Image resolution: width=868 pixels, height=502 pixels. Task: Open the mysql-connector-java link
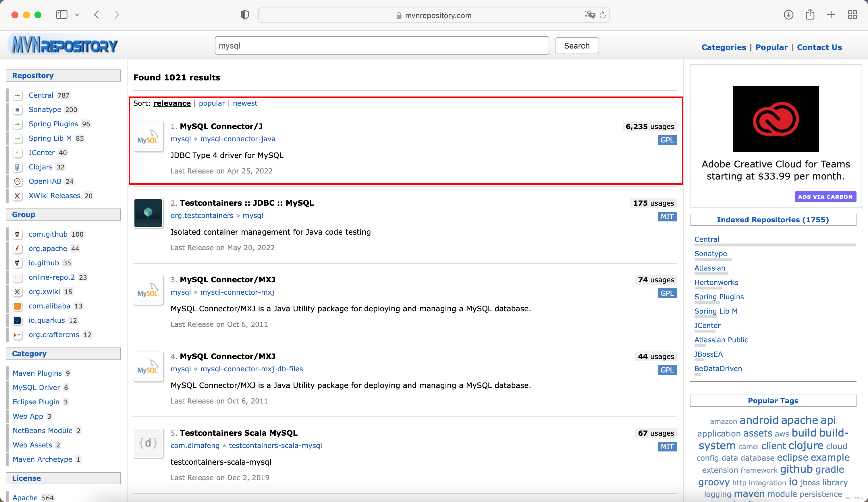[238, 139]
